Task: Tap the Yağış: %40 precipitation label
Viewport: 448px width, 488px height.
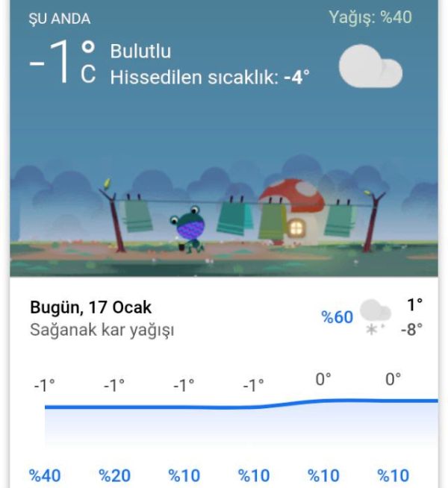Action: point(370,17)
